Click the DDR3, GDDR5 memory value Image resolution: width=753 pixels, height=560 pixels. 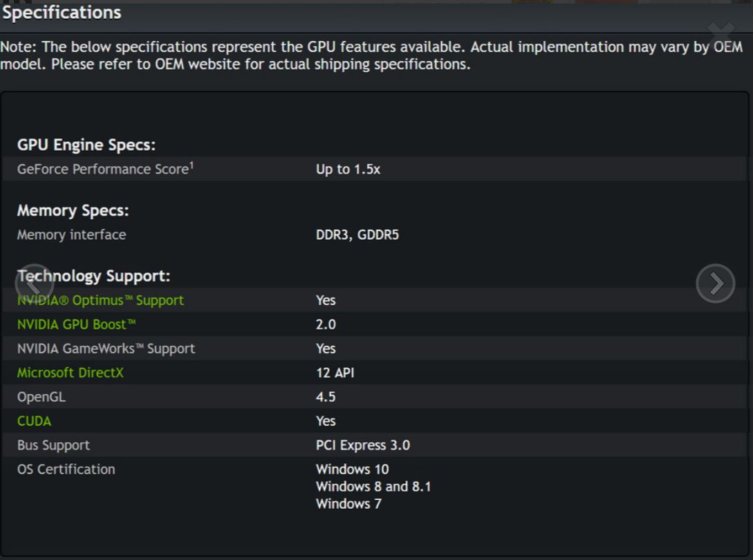tap(357, 235)
